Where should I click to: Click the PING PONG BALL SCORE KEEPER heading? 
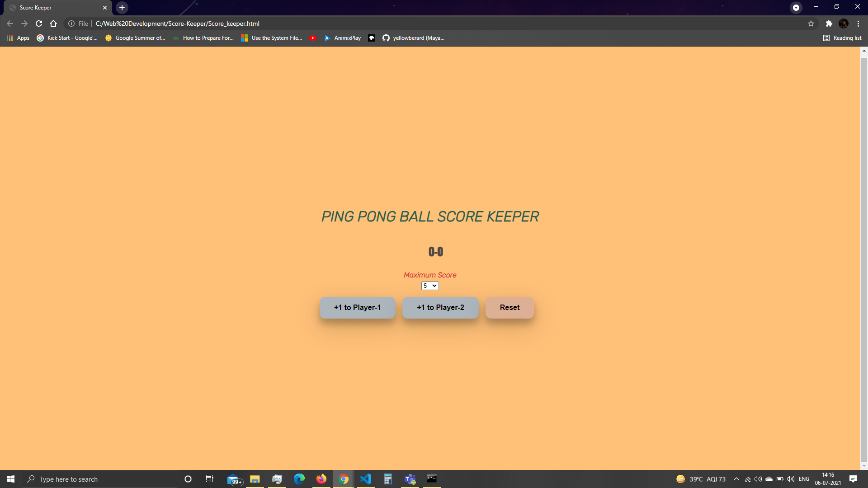click(430, 217)
